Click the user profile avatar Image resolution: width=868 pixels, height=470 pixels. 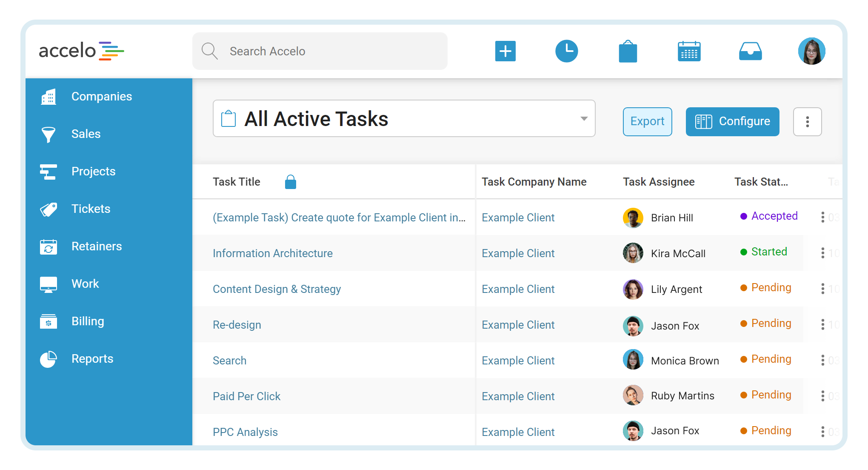pyautogui.click(x=811, y=51)
